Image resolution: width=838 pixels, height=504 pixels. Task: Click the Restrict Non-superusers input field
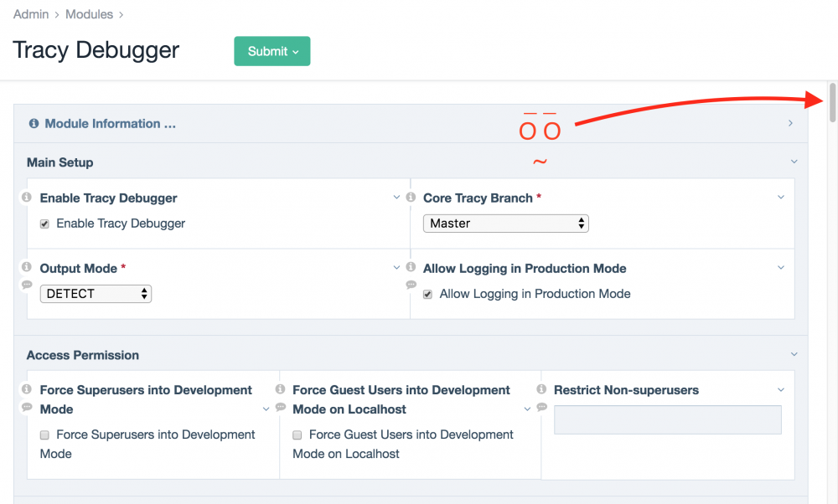(667, 420)
